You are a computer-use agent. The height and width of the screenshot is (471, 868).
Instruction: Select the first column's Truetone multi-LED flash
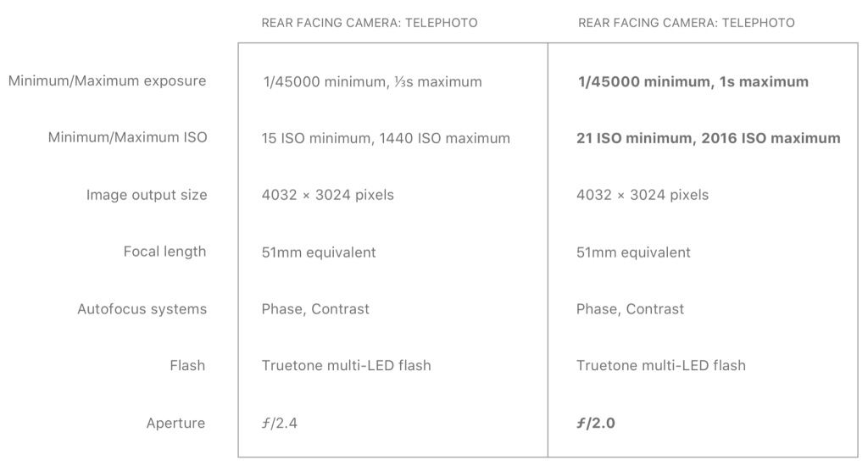coord(346,366)
